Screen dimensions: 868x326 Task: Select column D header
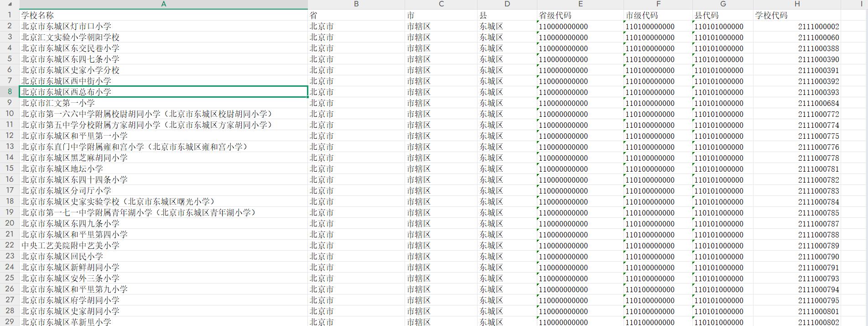coord(507,4)
